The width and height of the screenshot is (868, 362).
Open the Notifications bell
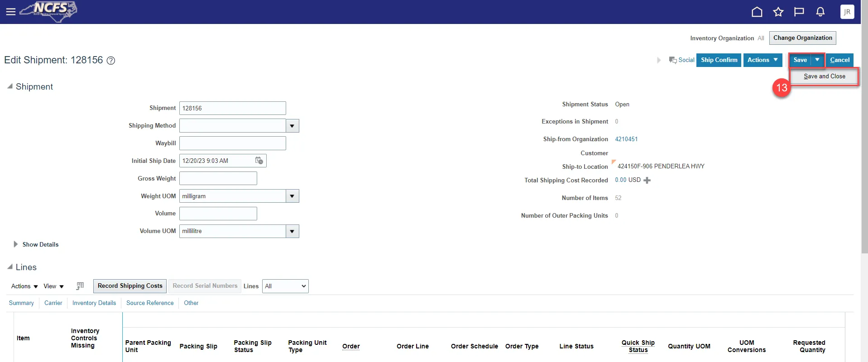(x=820, y=12)
